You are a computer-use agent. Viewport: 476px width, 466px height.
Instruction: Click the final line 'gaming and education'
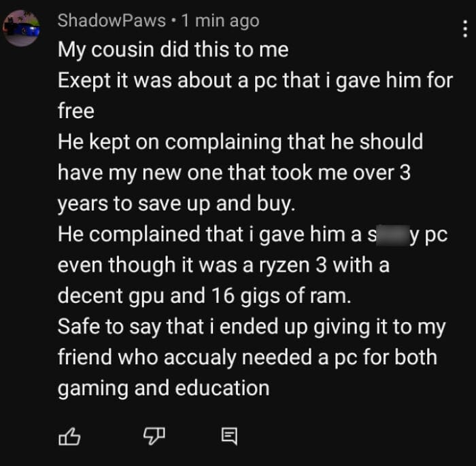point(164,388)
